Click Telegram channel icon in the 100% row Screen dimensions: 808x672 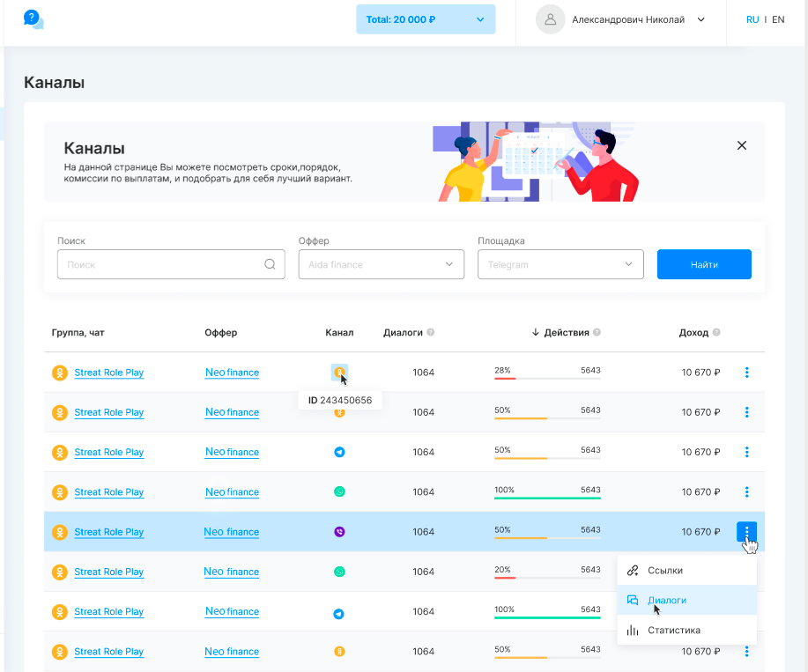tap(339, 612)
